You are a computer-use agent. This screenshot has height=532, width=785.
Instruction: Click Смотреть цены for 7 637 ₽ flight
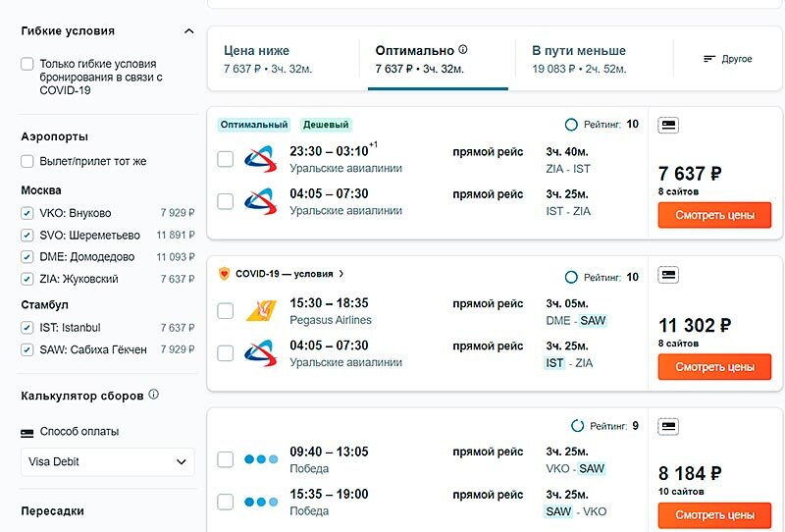point(714,215)
